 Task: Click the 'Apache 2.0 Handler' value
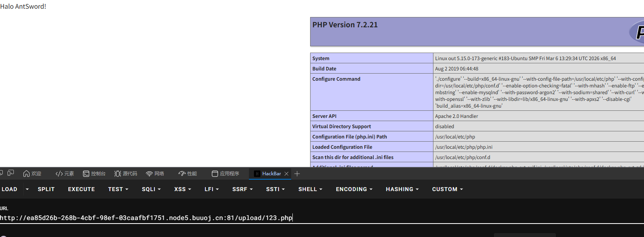(x=456, y=116)
